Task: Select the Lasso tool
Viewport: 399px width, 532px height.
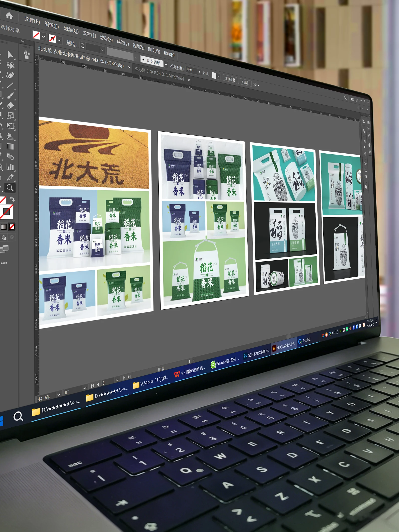Action: point(10,65)
